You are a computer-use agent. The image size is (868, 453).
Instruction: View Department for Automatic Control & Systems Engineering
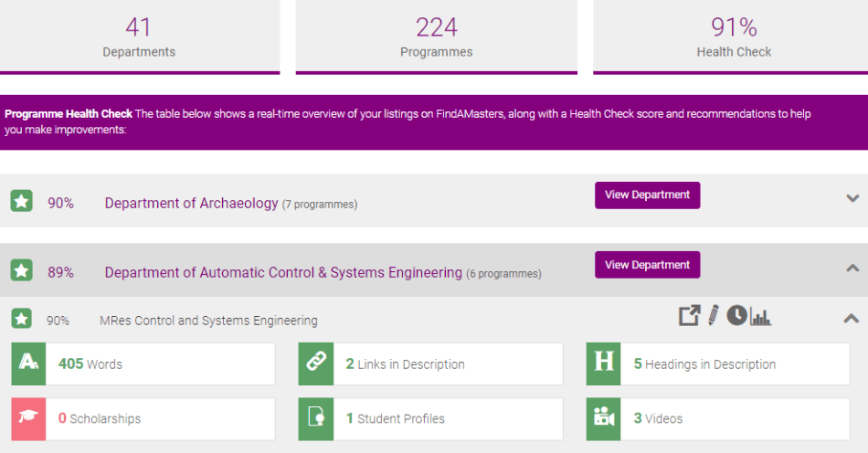[x=647, y=265]
